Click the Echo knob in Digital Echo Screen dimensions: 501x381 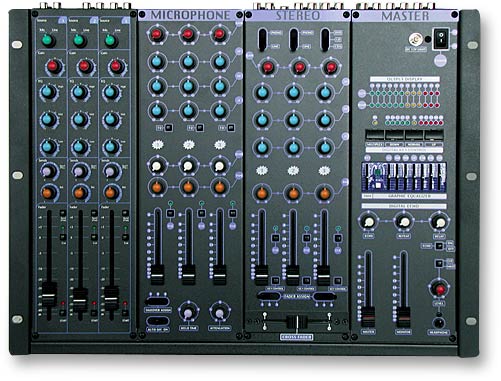[x=368, y=222]
